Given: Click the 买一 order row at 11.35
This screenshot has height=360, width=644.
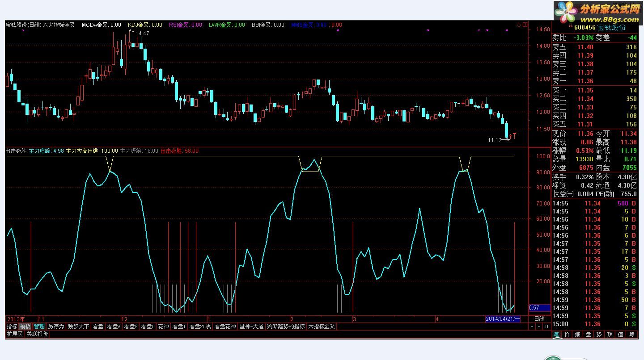Looking at the screenshot, I should click(x=595, y=90).
